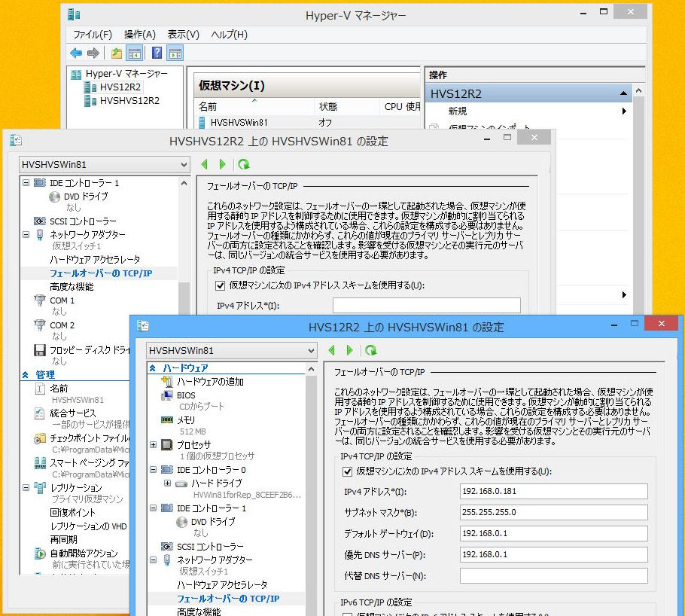Select the HVS12R2 server in the tree

(x=120, y=87)
